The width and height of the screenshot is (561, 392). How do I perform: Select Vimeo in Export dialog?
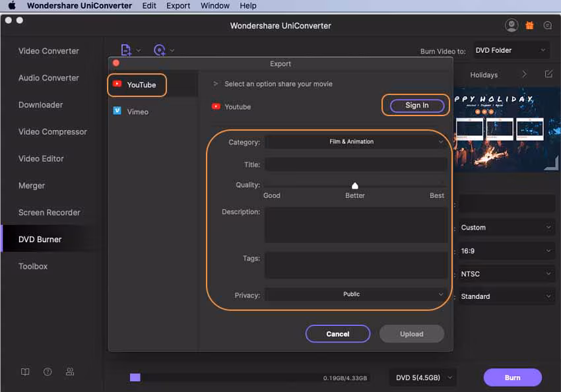(x=137, y=112)
